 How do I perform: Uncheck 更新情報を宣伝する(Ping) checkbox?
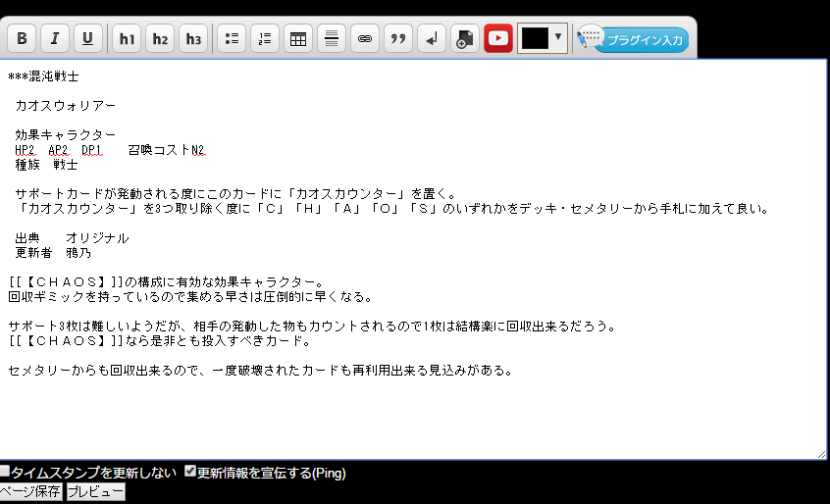click(190, 471)
